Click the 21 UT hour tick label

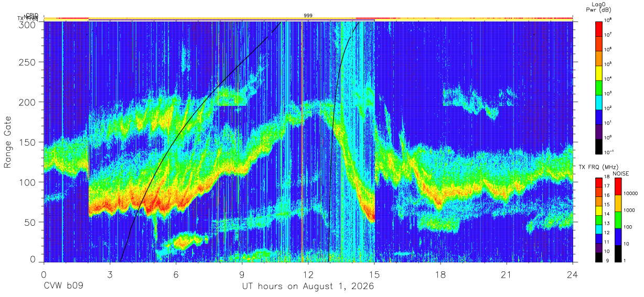pos(507,274)
